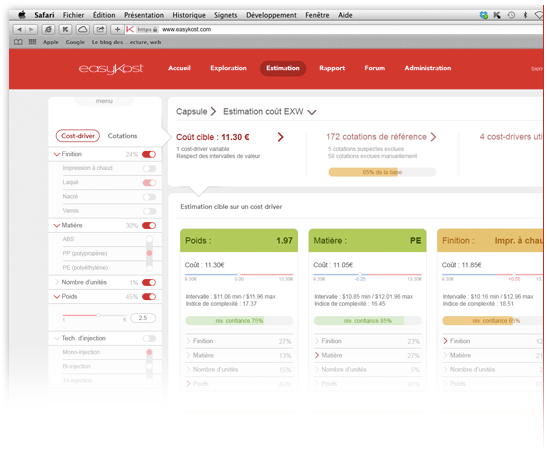547x470 pixels.
Task: Enable the Impression à chaud switch
Action: [149, 169]
